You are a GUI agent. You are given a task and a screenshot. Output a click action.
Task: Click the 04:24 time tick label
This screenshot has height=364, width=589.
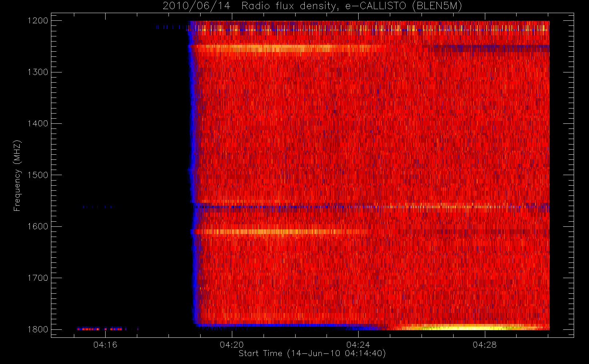tap(358, 345)
